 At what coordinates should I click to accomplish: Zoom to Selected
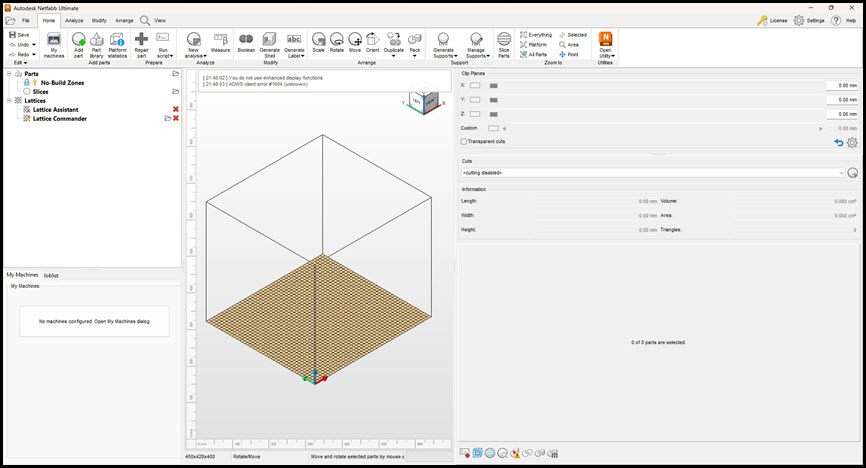click(x=573, y=35)
